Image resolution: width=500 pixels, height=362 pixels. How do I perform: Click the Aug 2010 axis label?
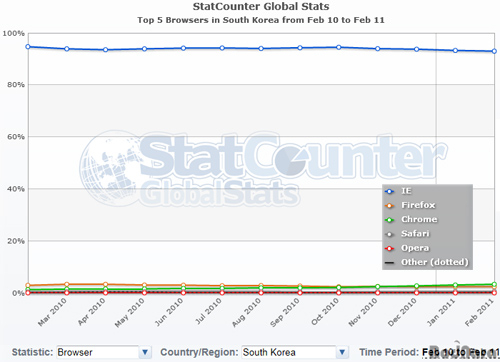coord(246,312)
